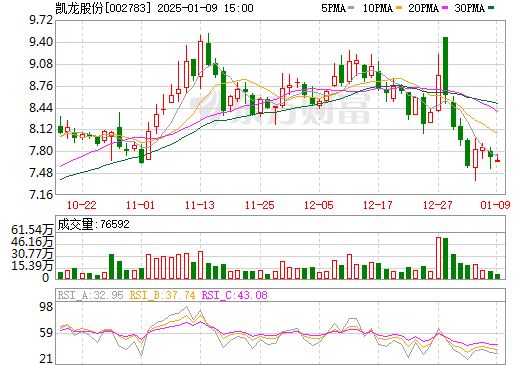Click the orange 10PMA color swatch
Image resolution: width=520 pixels, height=365 pixels.
pyautogui.click(x=399, y=8)
